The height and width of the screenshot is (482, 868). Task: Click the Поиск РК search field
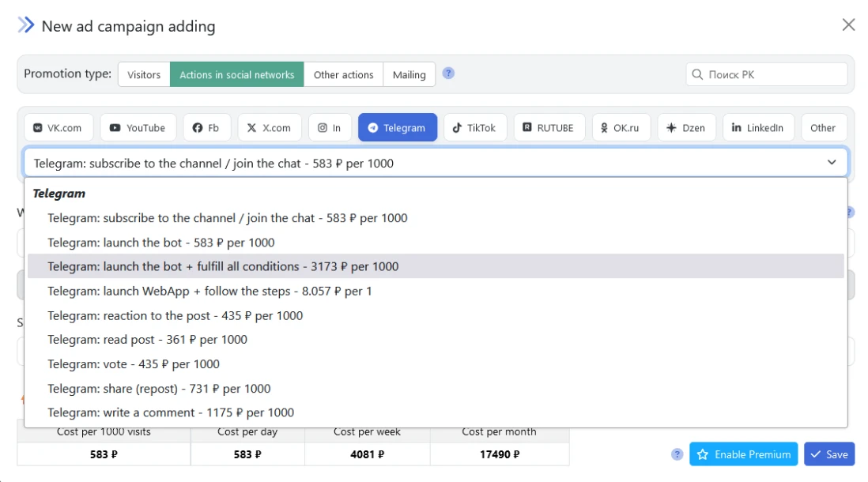767,74
